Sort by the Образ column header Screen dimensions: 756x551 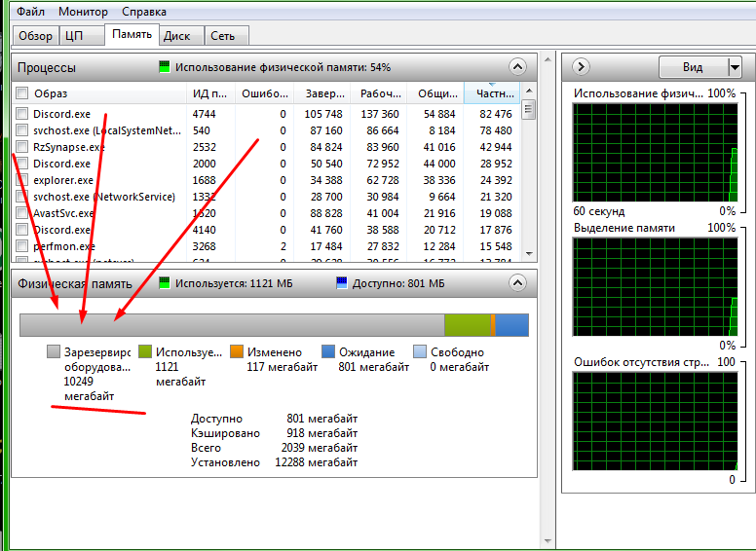pos(107,93)
